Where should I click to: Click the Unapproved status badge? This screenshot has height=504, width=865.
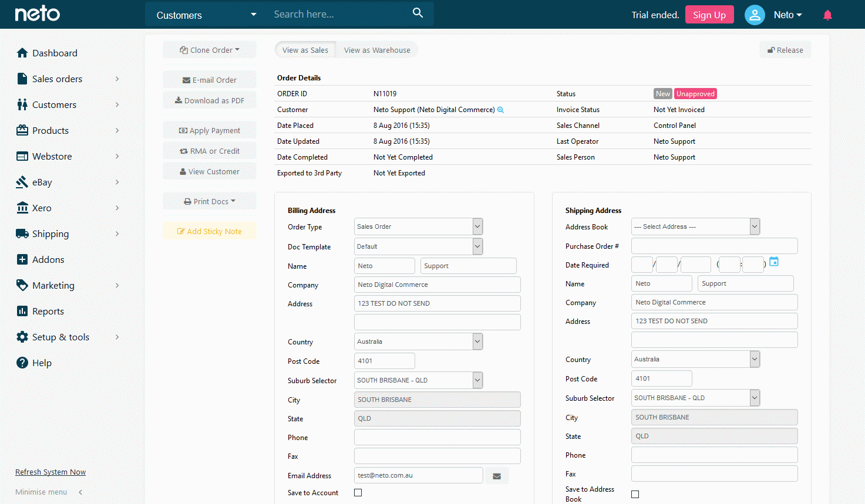[x=695, y=94]
